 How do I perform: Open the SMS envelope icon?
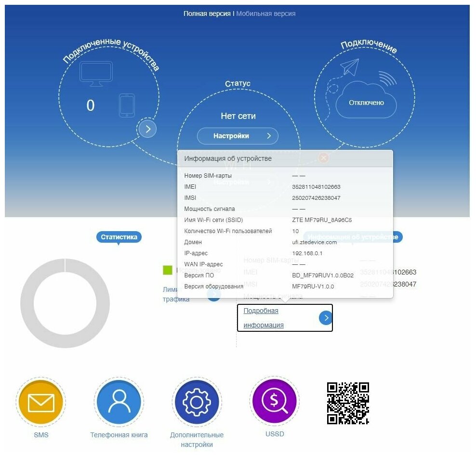(x=41, y=403)
